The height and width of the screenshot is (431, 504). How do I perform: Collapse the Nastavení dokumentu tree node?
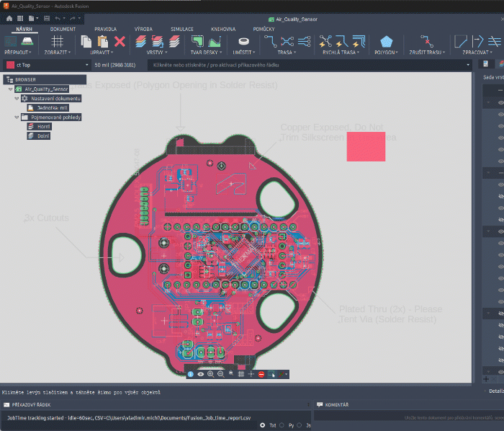tap(17, 99)
